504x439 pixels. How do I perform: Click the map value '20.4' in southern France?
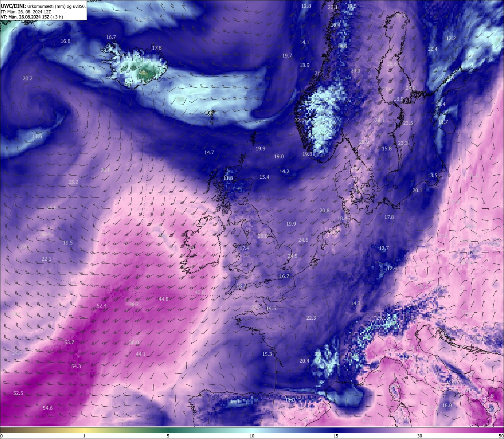click(x=304, y=361)
